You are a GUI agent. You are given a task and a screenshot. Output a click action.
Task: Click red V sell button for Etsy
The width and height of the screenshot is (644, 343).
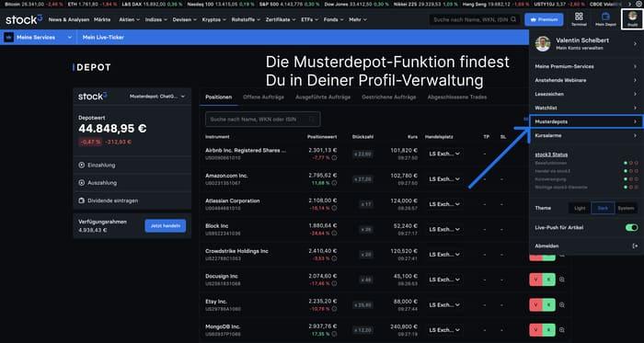(536, 305)
